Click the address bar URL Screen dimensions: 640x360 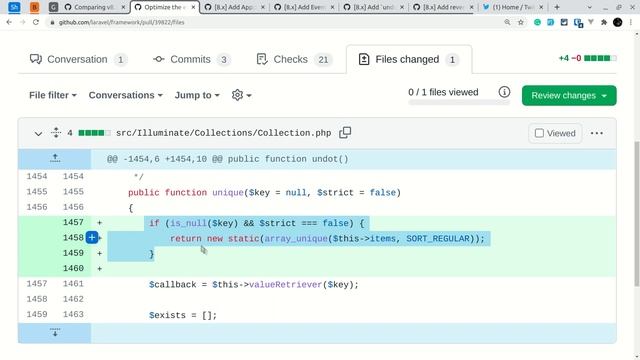click(122, 22)
